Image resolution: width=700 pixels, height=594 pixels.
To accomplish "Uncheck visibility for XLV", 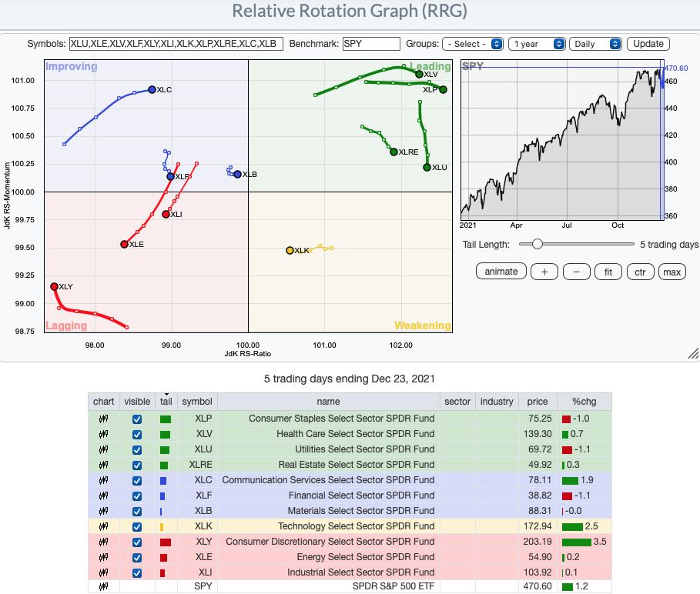I will pos(137,435).
